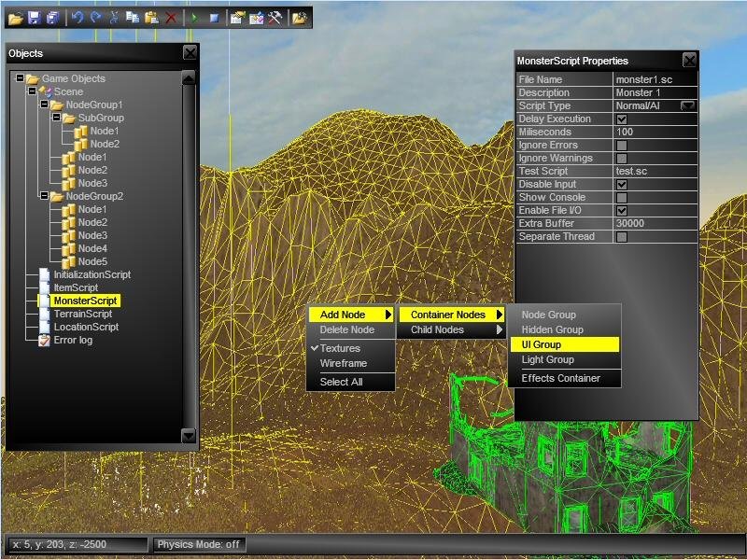The height and width of the screenshot is (560, 747).
Task: Click the Extra Buffer value 30000
Action: pyautogui.click(x=655, y=223)
